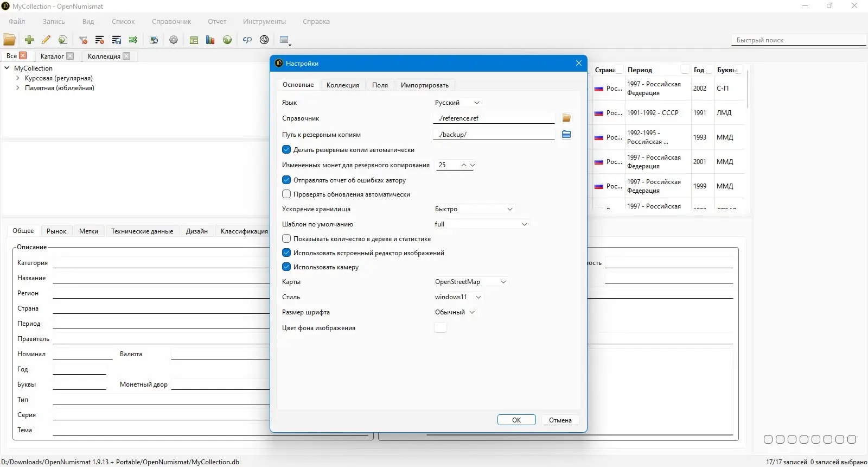Viewport: 868px width, 467px height.
Task: Confirm settings with the OK button
Action: pyautogui.click(x=516, y=420)
